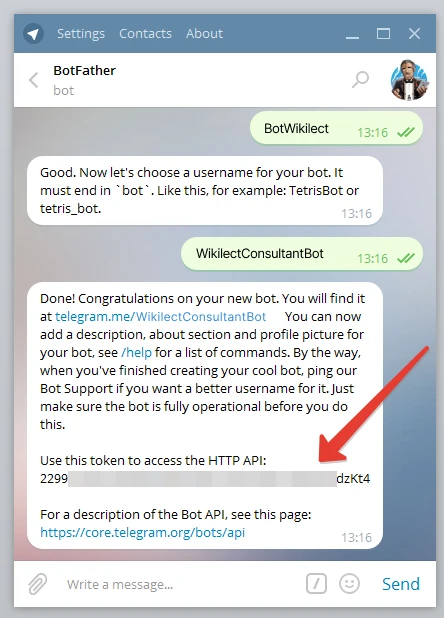Open the About menu

click(204, 34)
